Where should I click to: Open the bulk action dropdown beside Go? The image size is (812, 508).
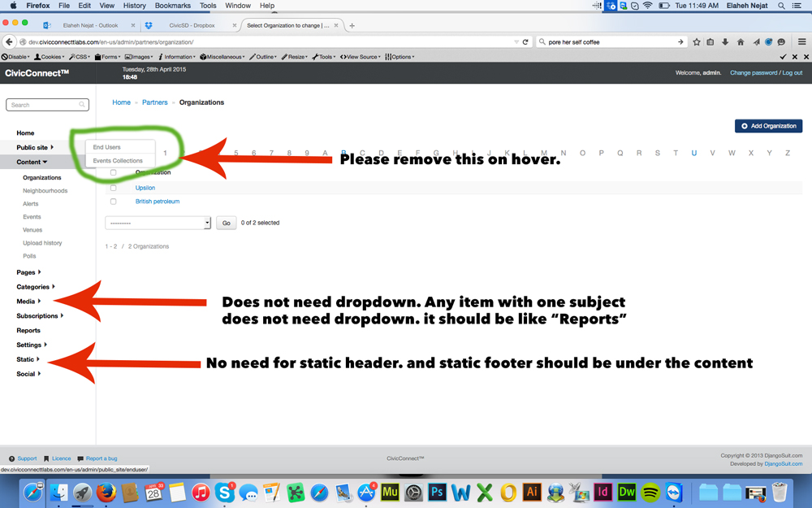click(158, 223)
